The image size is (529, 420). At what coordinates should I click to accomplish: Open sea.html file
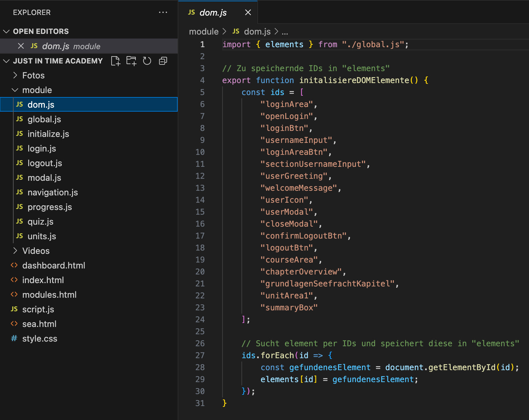[x=89, y=324]
